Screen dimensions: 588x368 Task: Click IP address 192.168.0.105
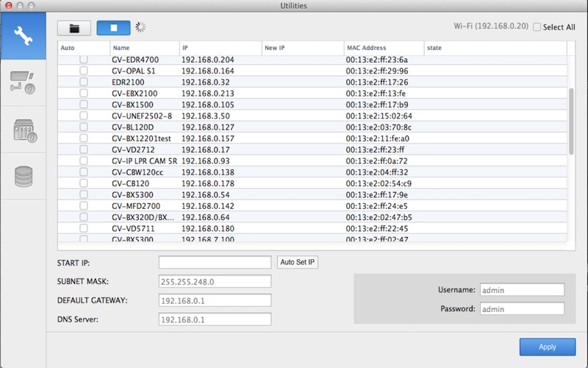click(208, 105)
